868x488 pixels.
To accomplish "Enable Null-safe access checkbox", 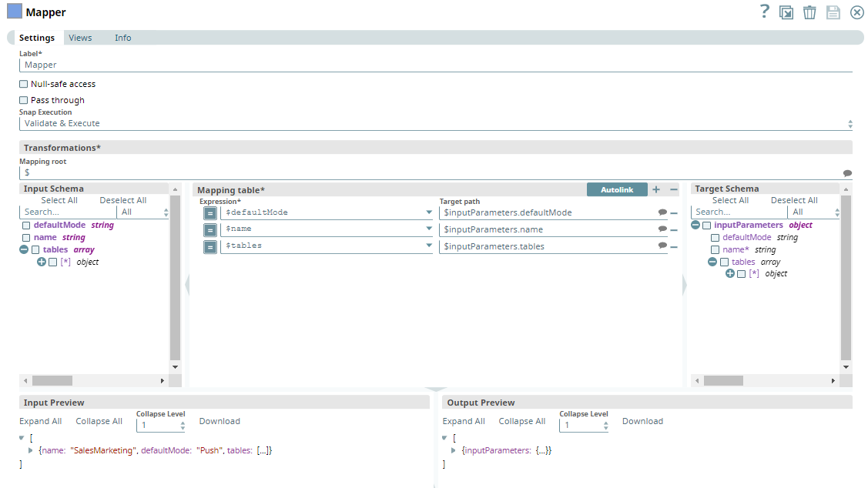I will [x=23, y=84].
